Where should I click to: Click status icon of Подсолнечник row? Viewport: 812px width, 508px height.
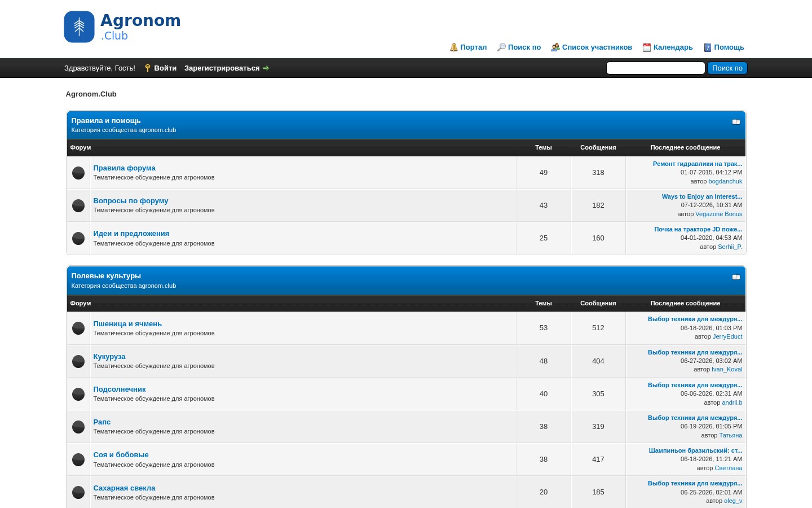click(x=78, y=394)
